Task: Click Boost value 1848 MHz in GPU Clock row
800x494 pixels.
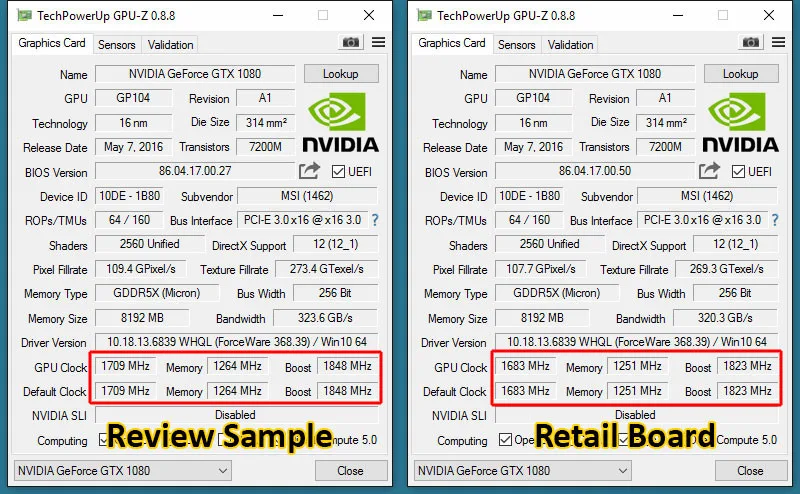Action: 347,366
